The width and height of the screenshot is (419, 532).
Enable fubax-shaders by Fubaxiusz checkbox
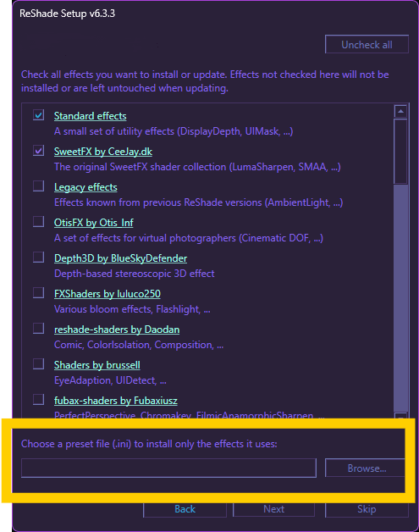coord(38,400)
